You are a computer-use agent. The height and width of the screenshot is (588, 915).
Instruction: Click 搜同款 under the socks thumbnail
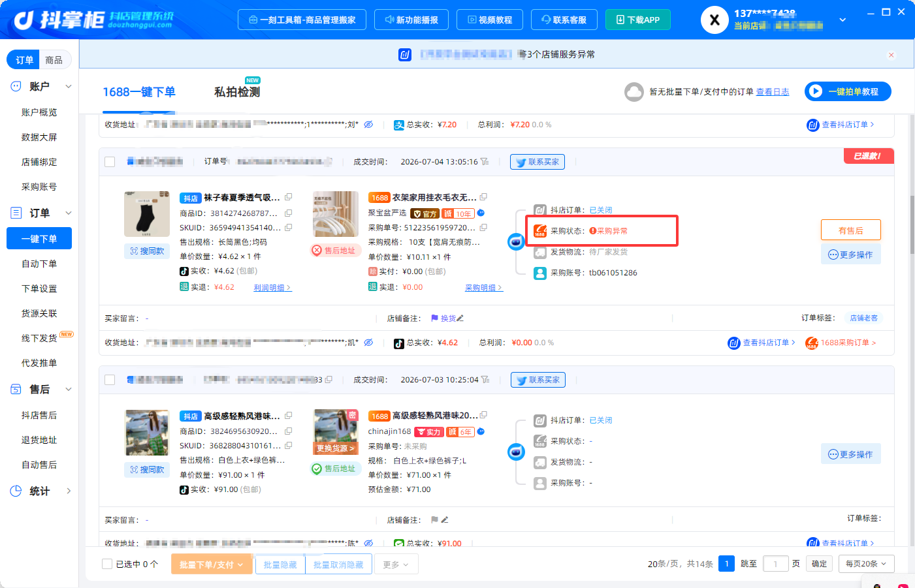coord(147,251)
